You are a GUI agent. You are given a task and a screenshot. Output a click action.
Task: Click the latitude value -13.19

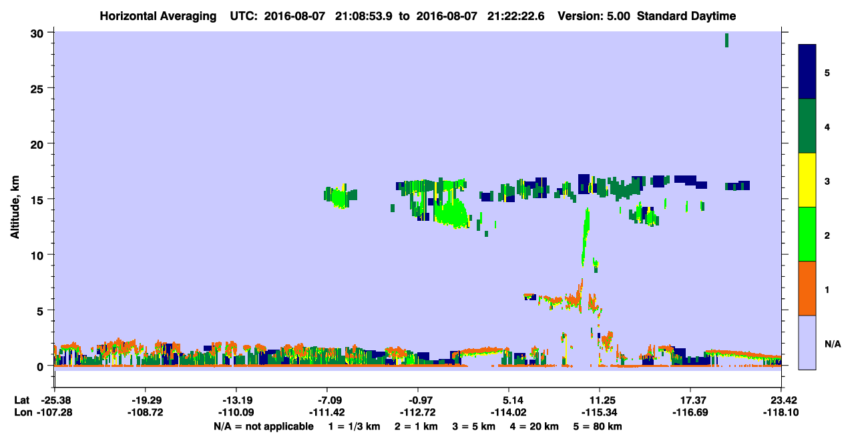point(236,400)
